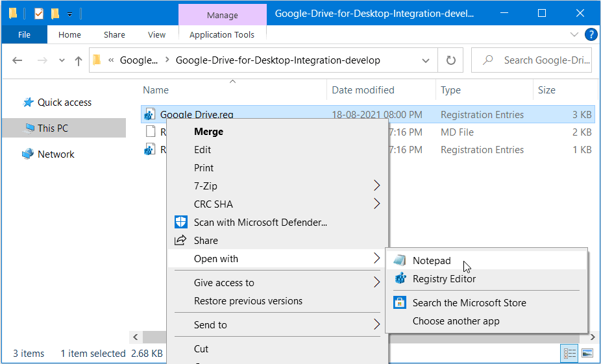Switch to the View ribbon tab
The height and width of the screenshot is (364, 601).
(156, 34)
